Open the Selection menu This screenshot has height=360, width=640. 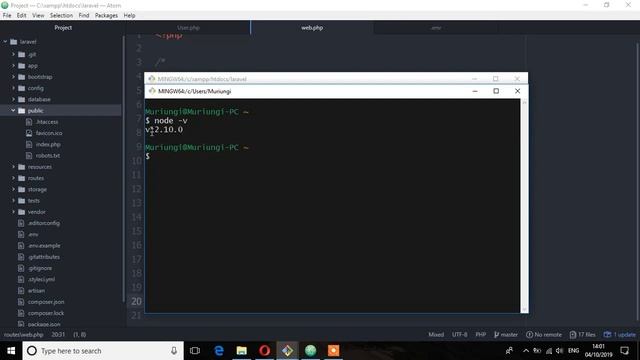click(61, 16)
